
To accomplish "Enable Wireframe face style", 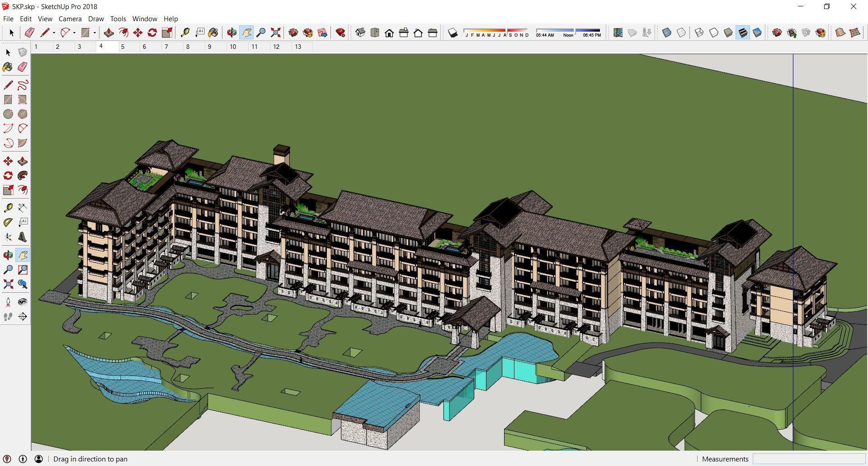I will [698, 33].
